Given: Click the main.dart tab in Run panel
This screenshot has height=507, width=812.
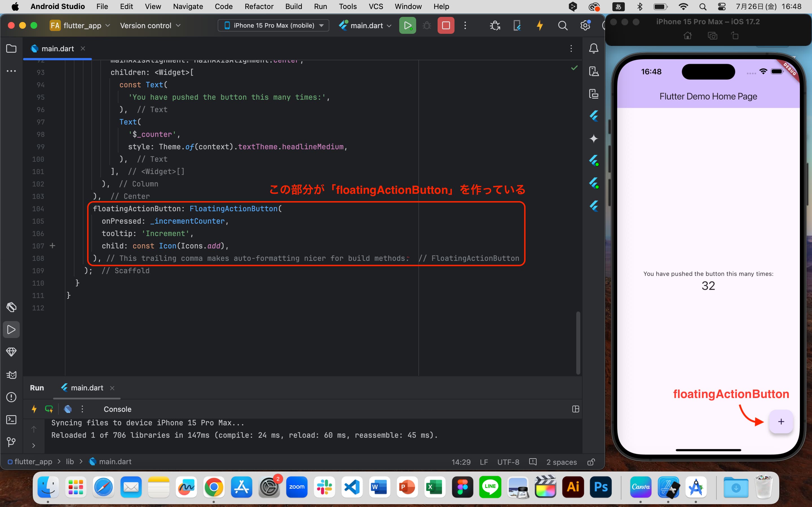Looking at the screenshot, I should (87, 387).
